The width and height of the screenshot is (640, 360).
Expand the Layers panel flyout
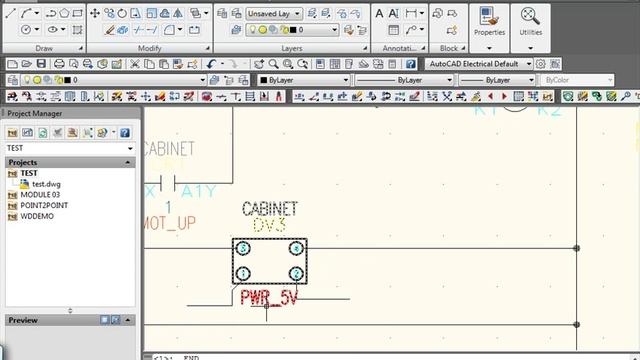coord(365,49)
